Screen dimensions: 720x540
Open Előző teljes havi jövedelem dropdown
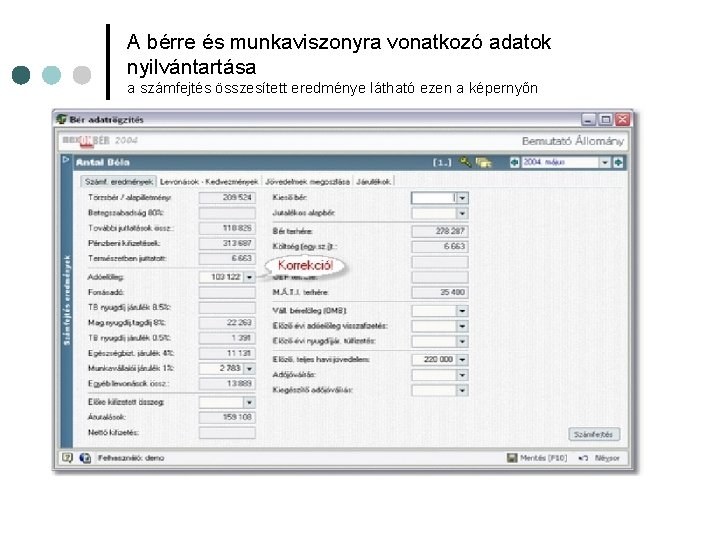(462, 359)
